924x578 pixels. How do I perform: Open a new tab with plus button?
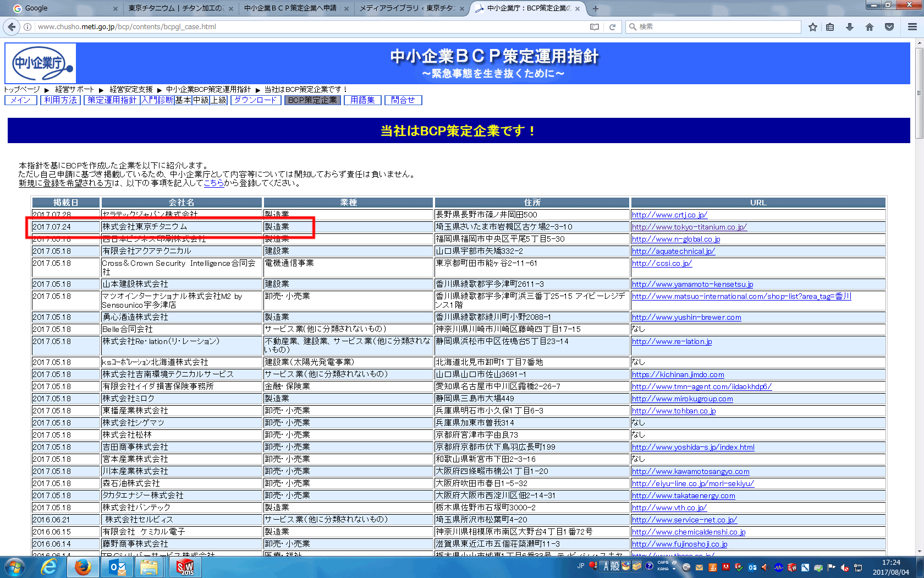click(595, 8)
